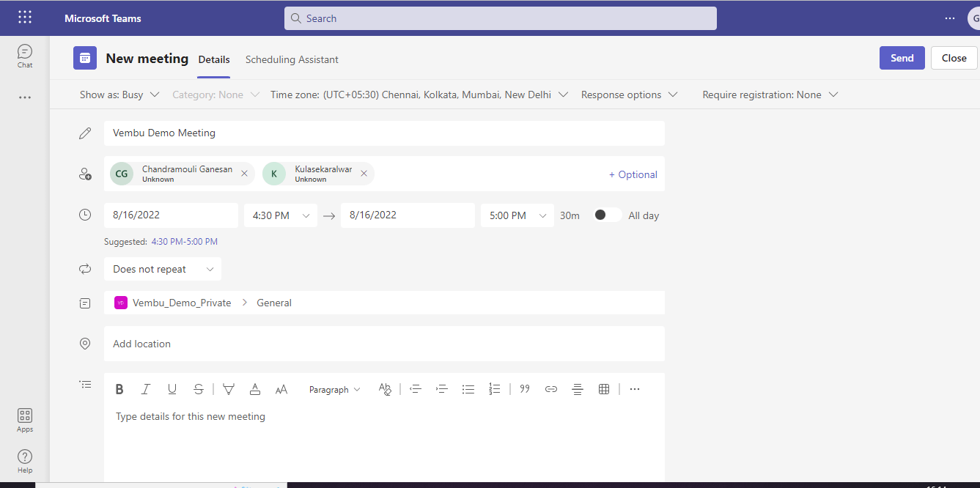Apply Bold formatting in the editor toolbar
This screenshot has height=488, width=980.
tap(119, 389)
